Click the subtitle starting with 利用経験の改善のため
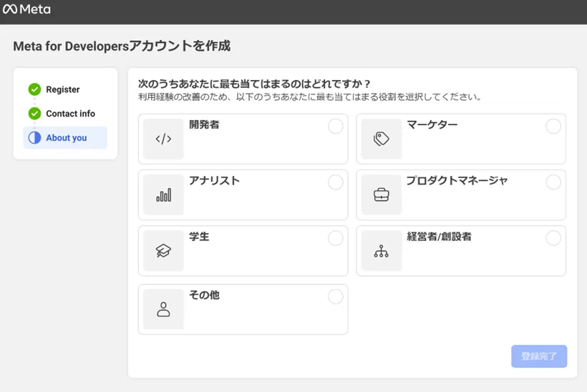Screen dimensions: 587x392 click(309, 97)
